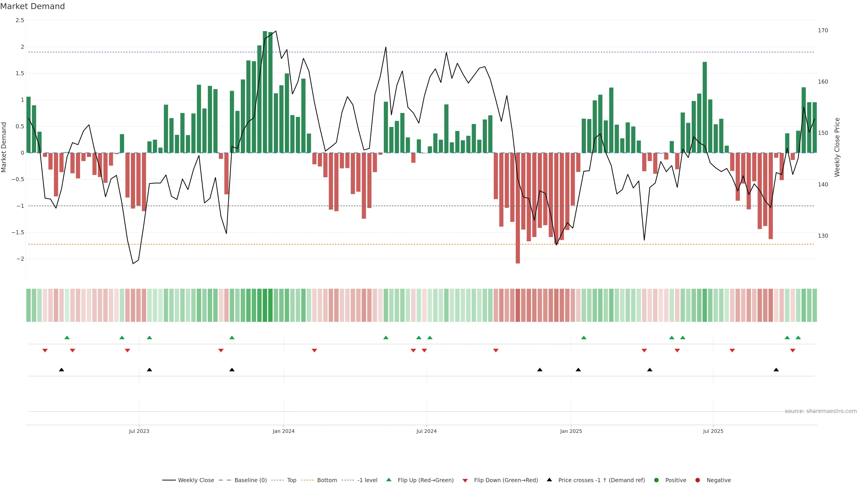Click the Jan 2024 x-axis label
This screenshot has height=488, width=868.
(283, 431)
